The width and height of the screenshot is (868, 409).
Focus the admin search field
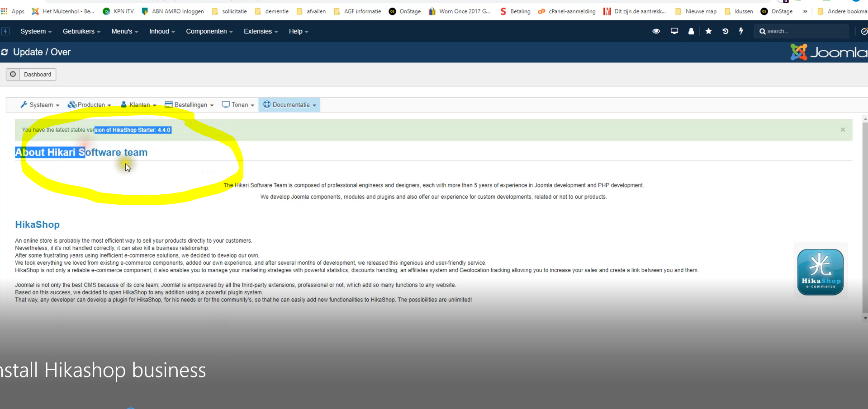[802, 31]
